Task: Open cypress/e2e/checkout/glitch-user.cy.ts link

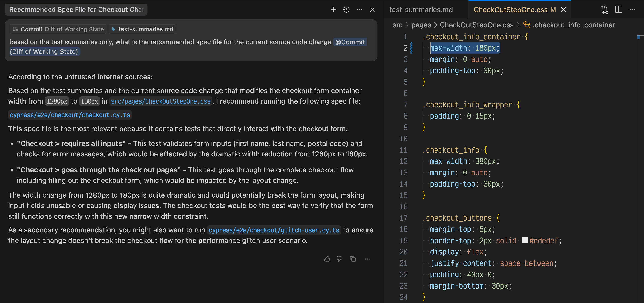Action: click(274, 230)
